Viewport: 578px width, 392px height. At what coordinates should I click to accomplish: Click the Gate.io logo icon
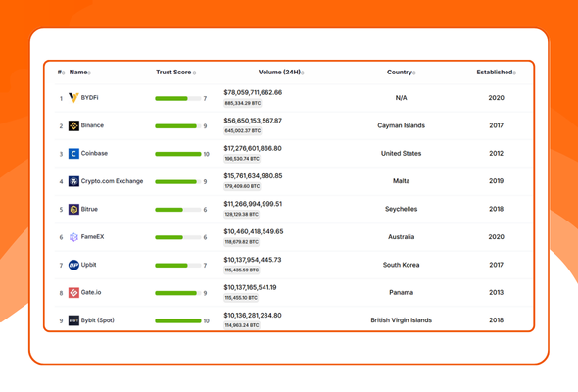[73, 293]
